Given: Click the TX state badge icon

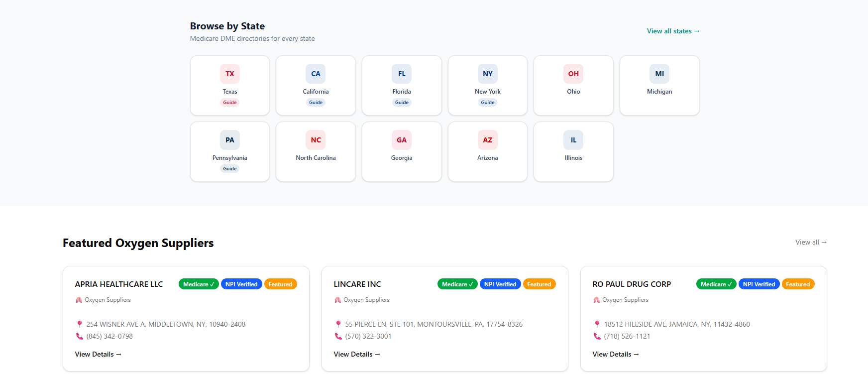Looking at the screenshot, I should click(230, 74).
